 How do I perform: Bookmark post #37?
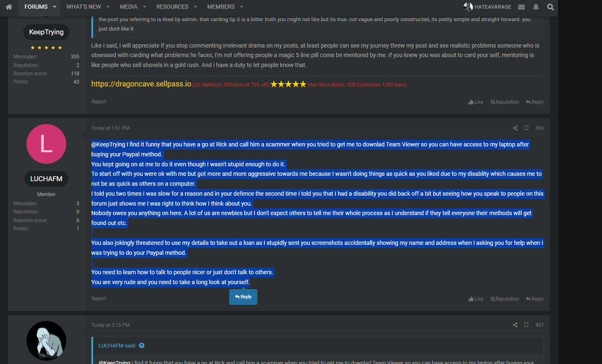click(526, 325)
